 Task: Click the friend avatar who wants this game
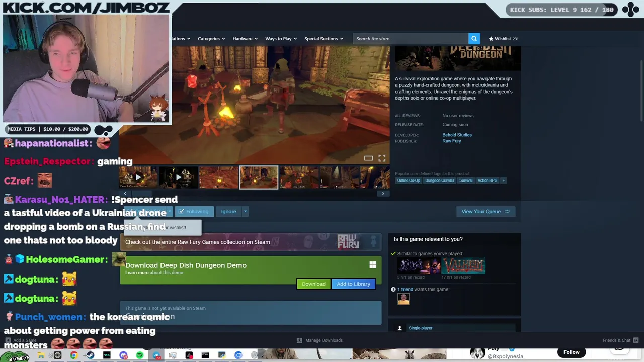403,299
